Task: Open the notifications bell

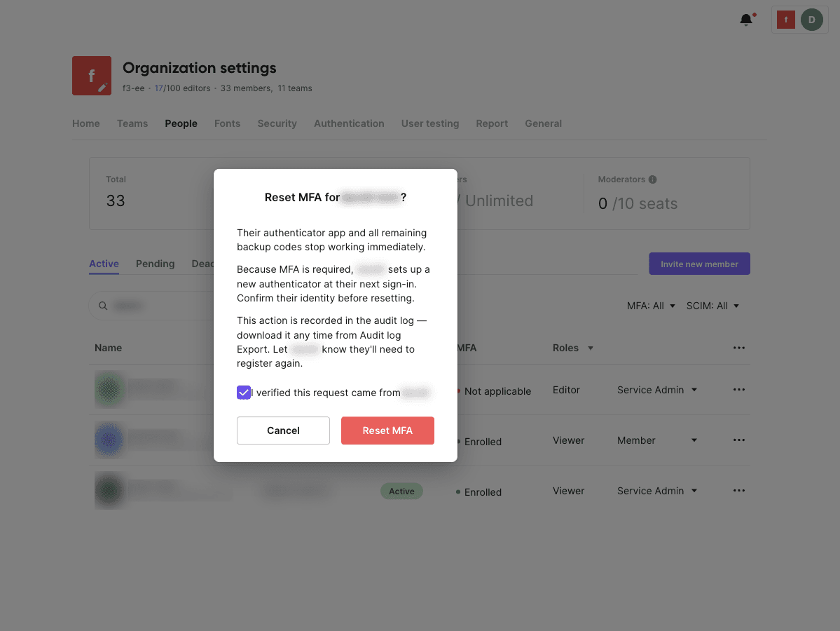Action: pyautogui.click(x=745, y=20)
